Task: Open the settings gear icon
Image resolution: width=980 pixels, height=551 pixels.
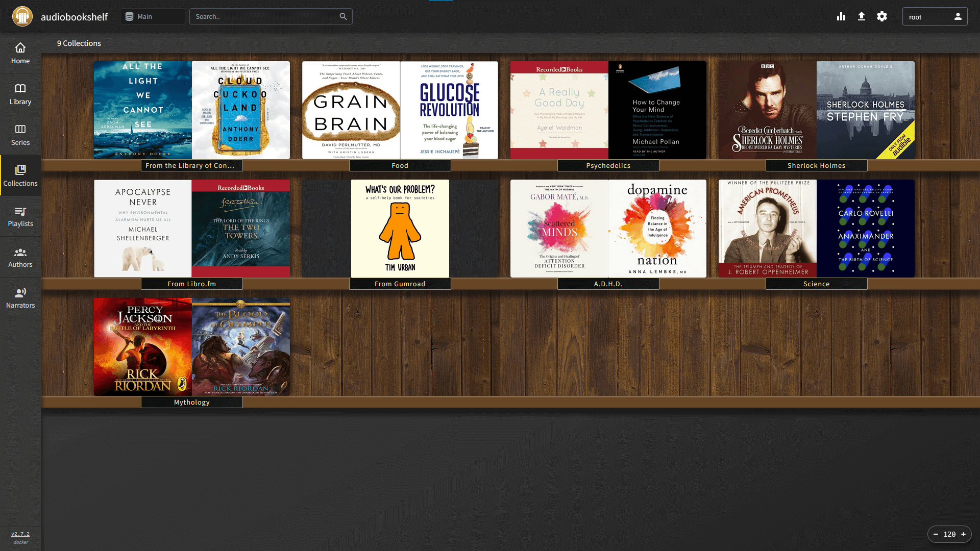Action: point(882,16)
